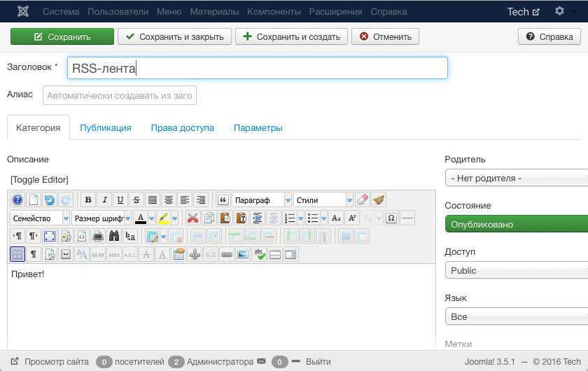The image size is (588, 371).
Task: Click the text color swatch
Action: 141,218
